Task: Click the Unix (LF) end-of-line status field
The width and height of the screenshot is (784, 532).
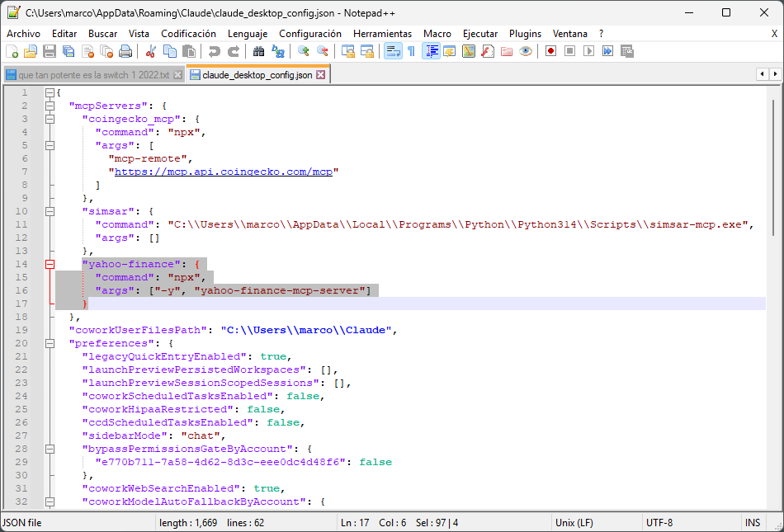Action: pos(574,522)
